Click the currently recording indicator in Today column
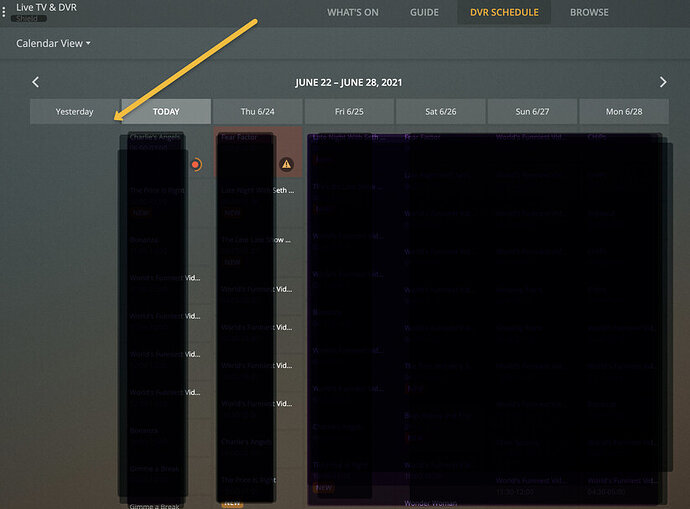This screenshot has height=509, width=690. point(196,165)
